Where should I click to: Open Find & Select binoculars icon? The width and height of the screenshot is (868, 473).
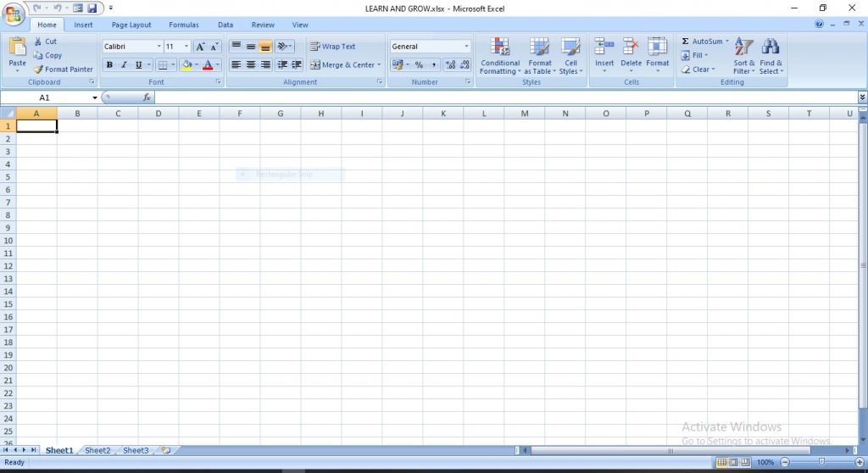(x=771, y=47)
